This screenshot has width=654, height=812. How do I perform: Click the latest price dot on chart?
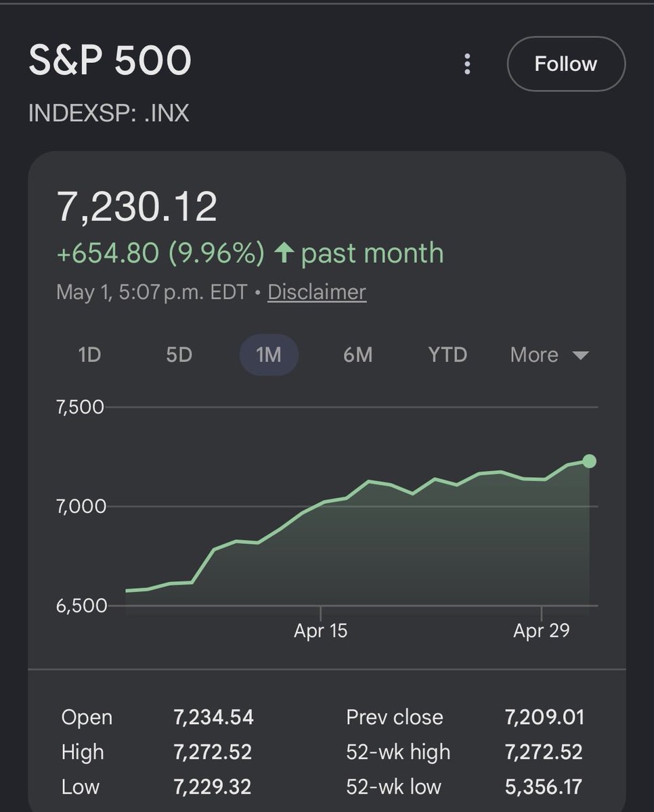coord(589,461)
